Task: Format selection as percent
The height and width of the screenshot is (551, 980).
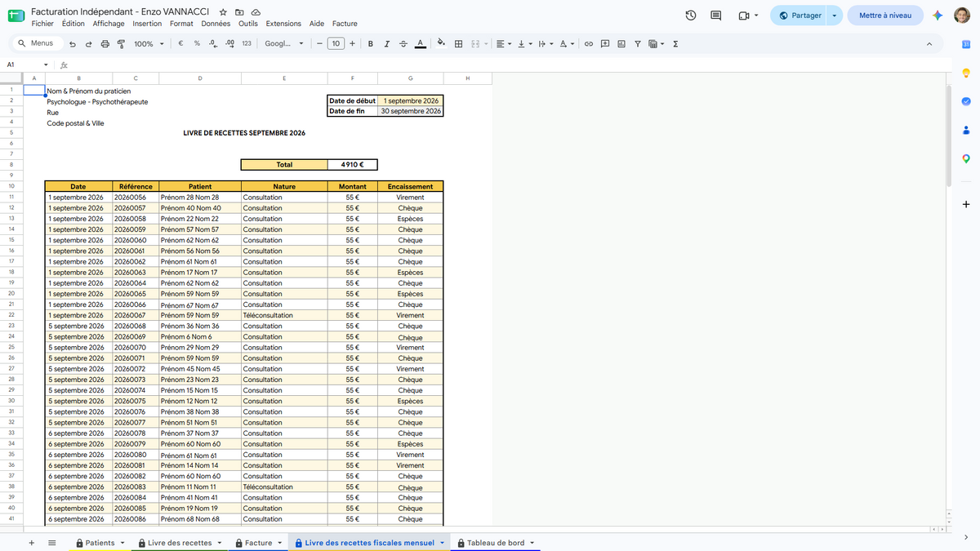Action: coord(197,44)
